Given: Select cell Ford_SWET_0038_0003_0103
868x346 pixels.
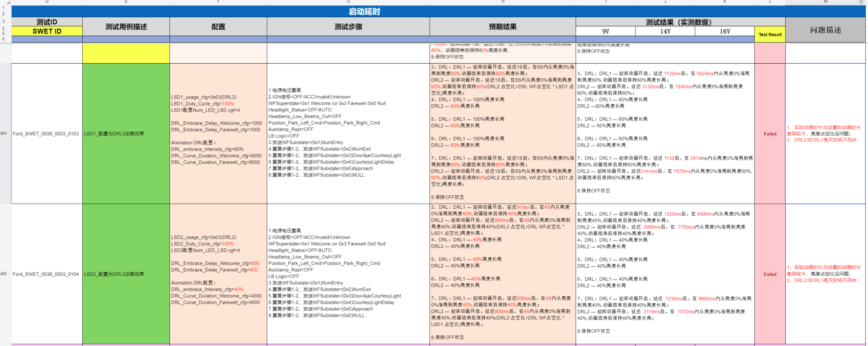Looking at the screenshot, I should pyautogui.click(x=46, y=133).
